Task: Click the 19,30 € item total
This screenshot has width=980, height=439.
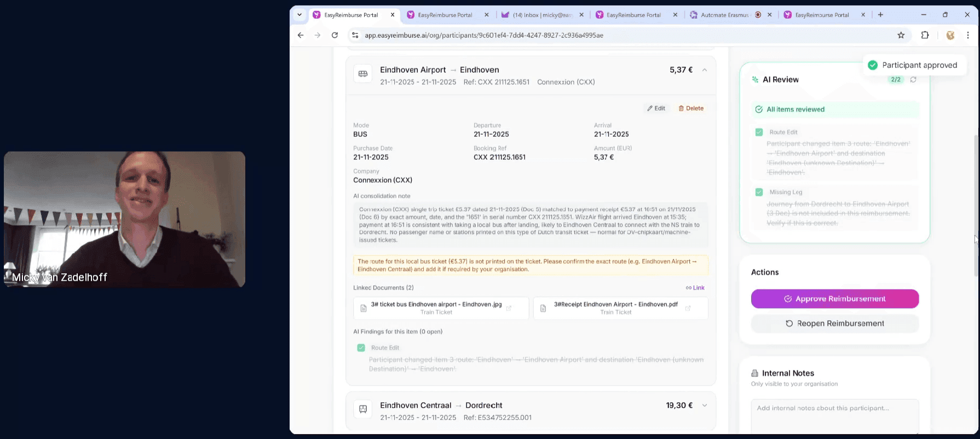Action: pyautogui.click(x=679, y=406)
